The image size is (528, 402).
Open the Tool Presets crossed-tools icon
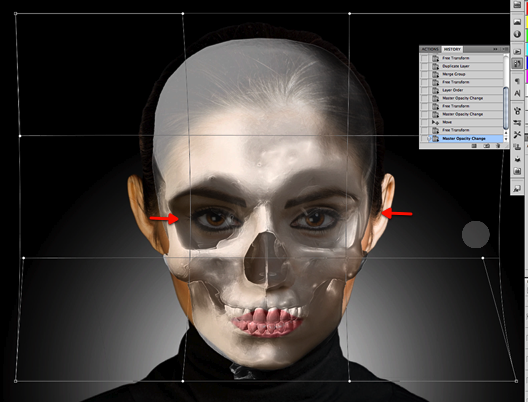coord(517,135)
